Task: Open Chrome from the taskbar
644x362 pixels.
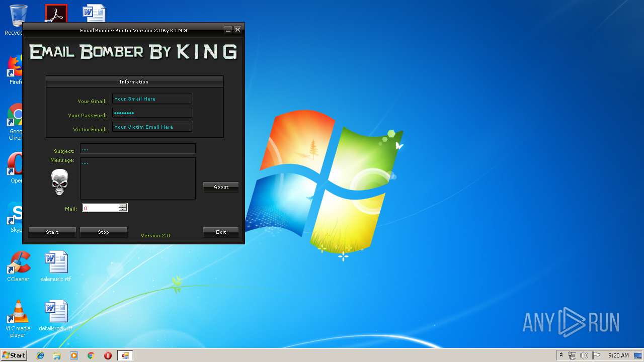Action: point(91,355)
